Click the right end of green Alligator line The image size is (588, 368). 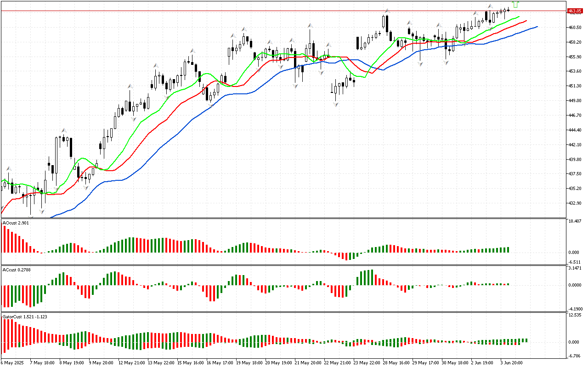coord(519,17)
